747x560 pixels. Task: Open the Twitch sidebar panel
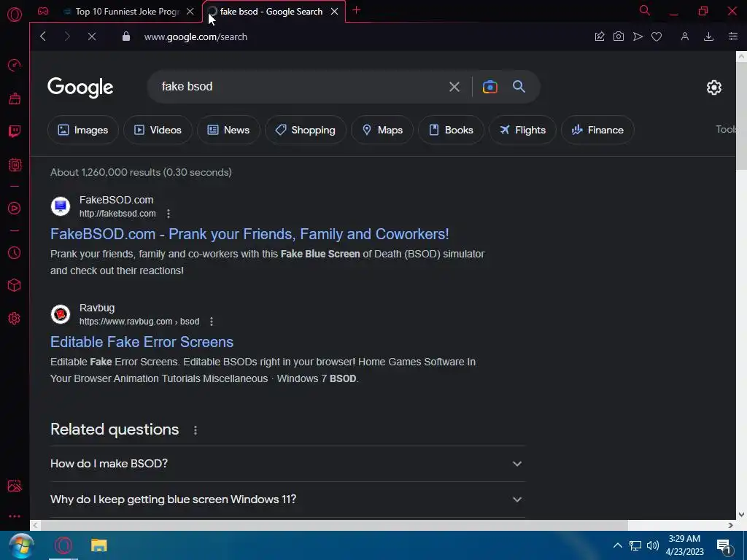[x=15, y=131]
